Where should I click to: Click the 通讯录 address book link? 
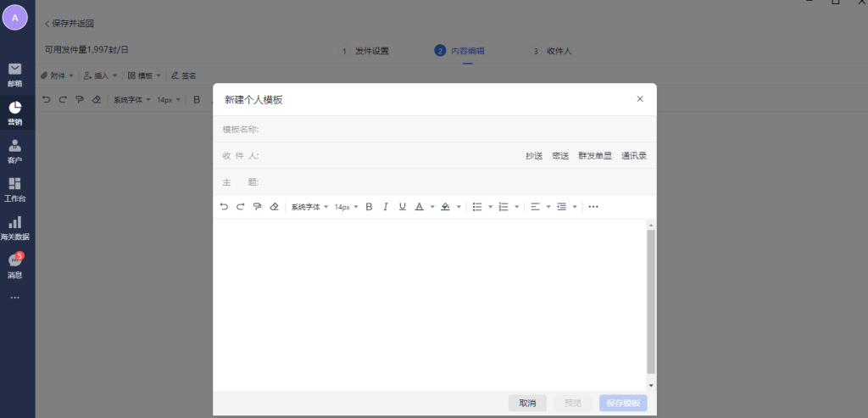(634, 155)
